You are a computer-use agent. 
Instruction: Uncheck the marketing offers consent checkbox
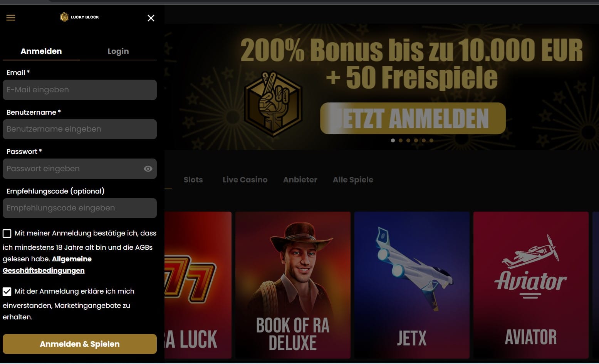[x=7, y=292]
